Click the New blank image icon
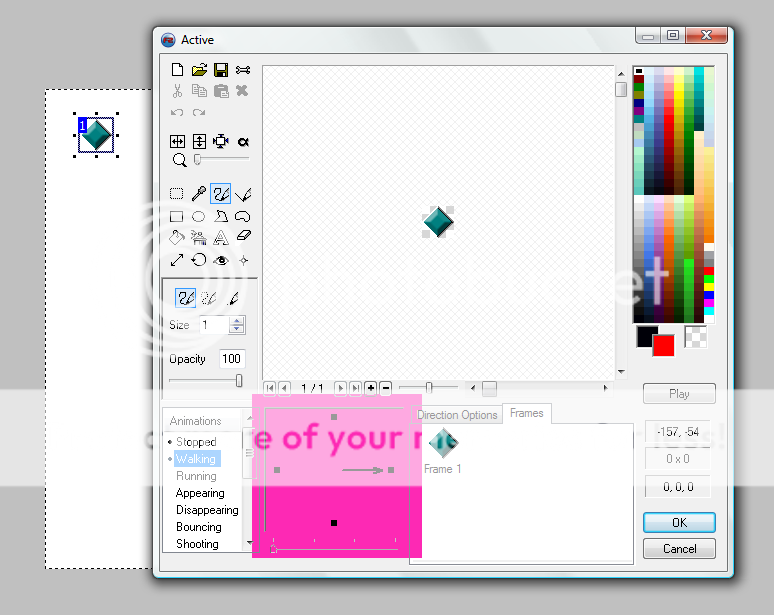 [177, 70]
